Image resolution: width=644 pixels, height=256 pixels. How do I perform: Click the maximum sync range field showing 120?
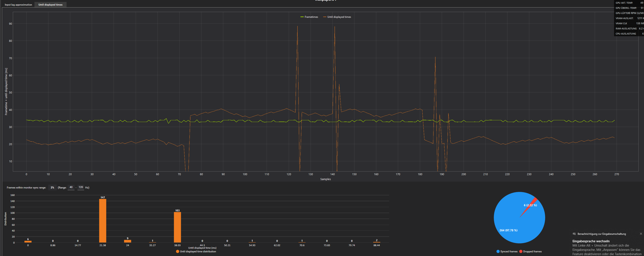[x=81, y=187]
